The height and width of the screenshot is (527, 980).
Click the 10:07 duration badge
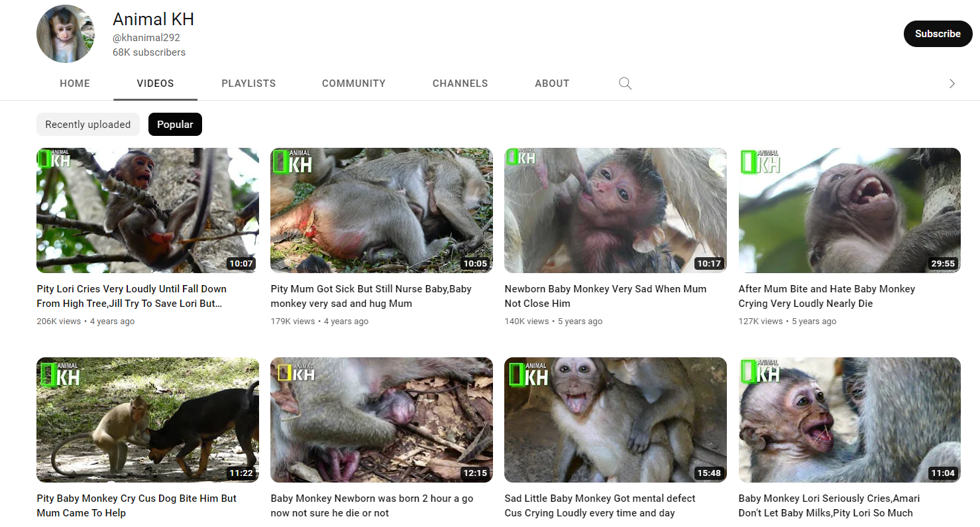[241, 264]
